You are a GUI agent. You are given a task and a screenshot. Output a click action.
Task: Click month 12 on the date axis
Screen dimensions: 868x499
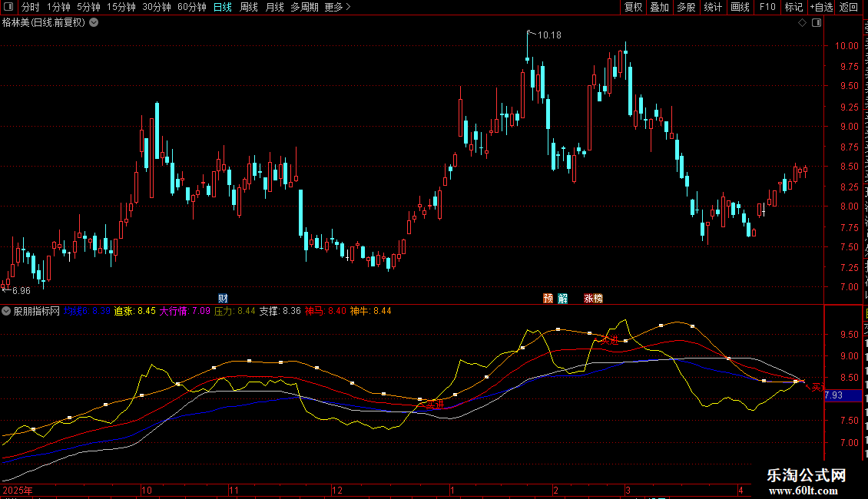point(337,490)
